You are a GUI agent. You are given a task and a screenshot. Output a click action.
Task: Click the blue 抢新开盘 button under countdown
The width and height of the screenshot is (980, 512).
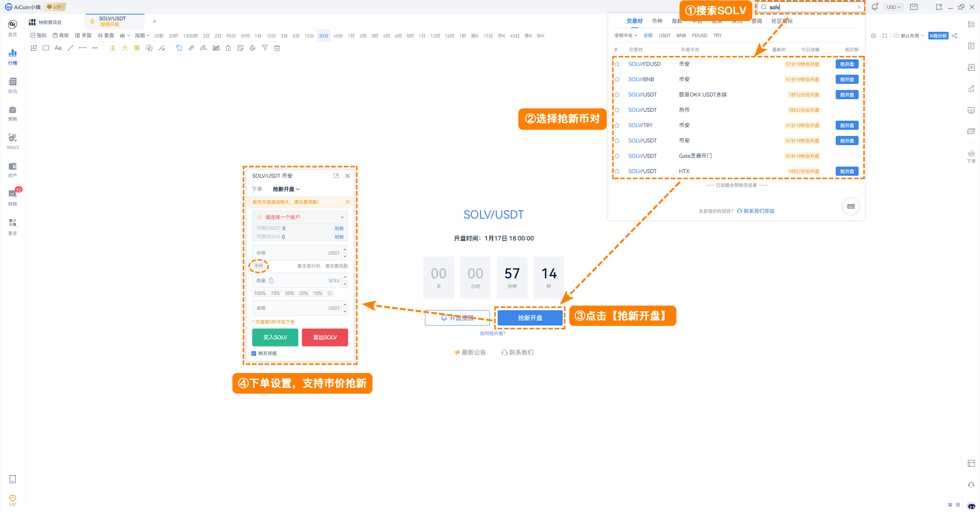(x=530, y=318)
